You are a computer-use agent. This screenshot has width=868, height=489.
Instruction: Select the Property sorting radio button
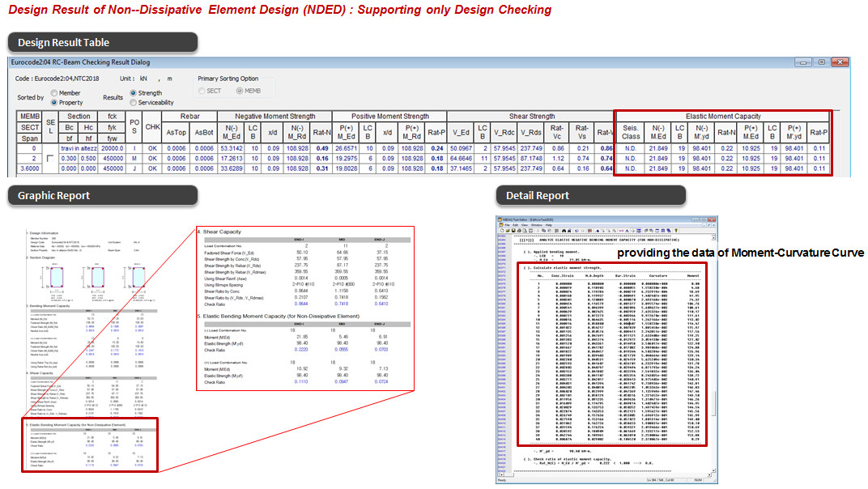tap(53, 103)
